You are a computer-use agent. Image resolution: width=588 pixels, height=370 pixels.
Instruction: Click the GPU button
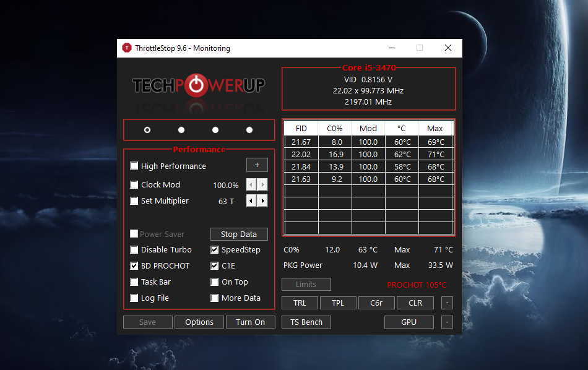point(409,322)
